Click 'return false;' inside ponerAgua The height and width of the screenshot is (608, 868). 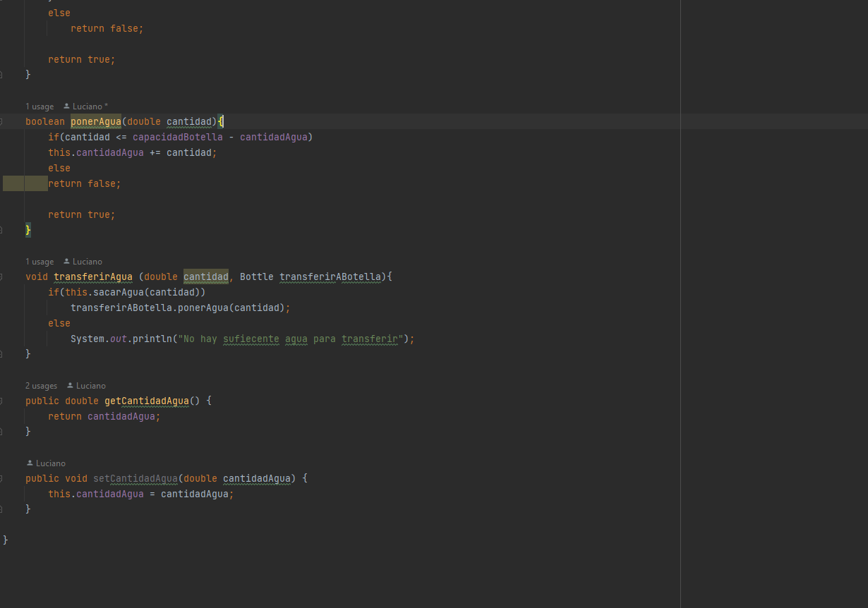point(85,183)
